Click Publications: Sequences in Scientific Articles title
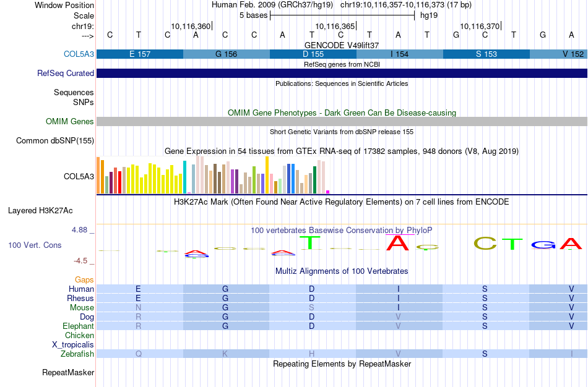 342,83
